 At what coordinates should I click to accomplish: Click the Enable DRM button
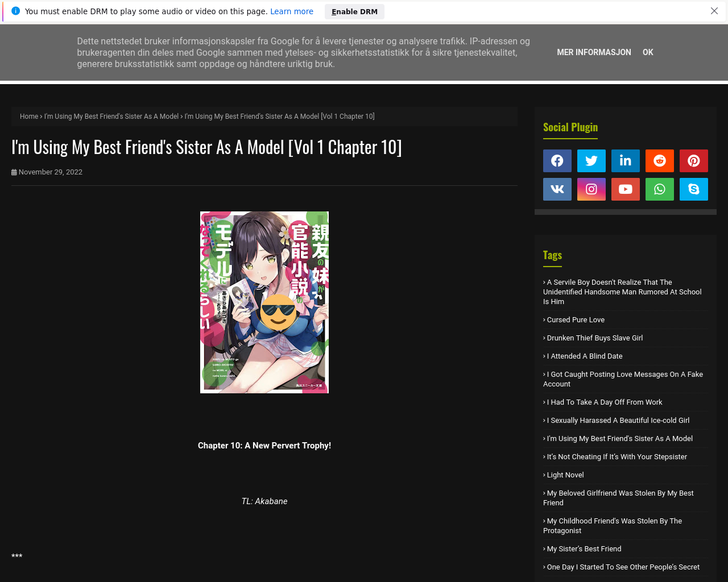(x=354, y=11)
